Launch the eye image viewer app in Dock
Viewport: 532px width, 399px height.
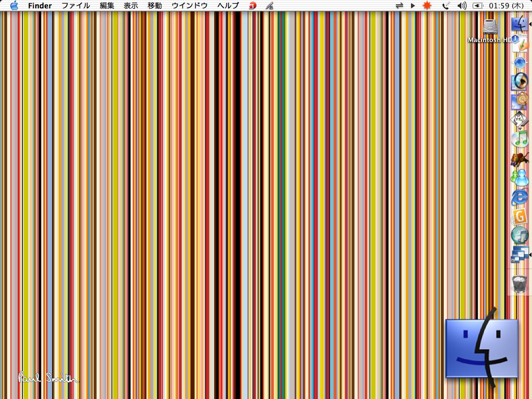tap(520, 82)
